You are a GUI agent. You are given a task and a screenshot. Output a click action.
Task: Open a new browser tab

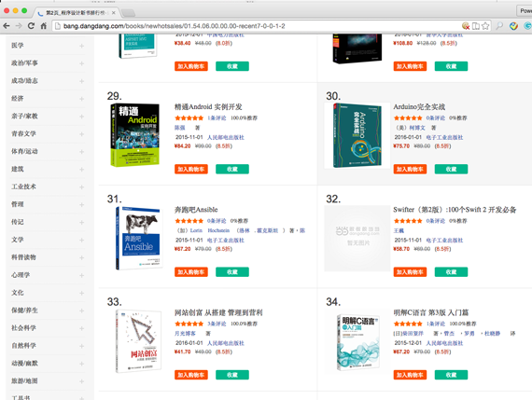128,13
